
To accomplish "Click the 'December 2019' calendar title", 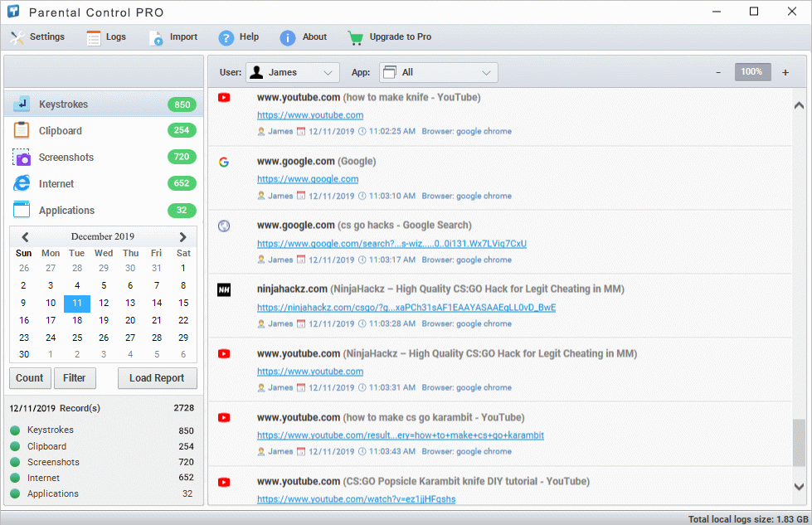I will [x=103, y=236].
